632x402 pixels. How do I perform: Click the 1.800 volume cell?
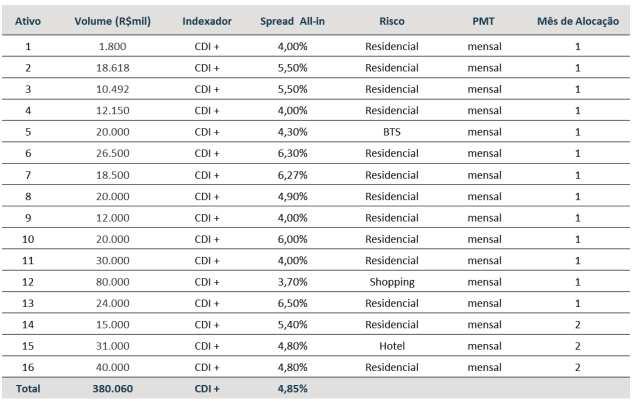point(112,46)
